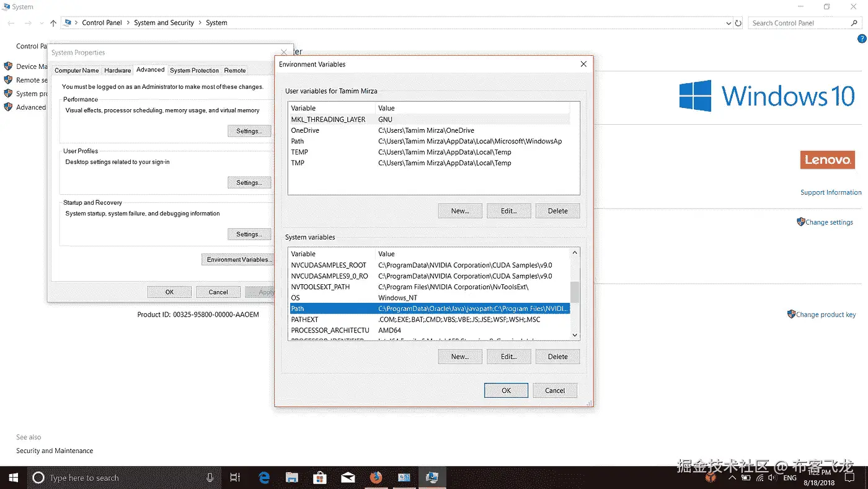Click New under System variables
Viewport: 868px width, 489px height.
460,356
